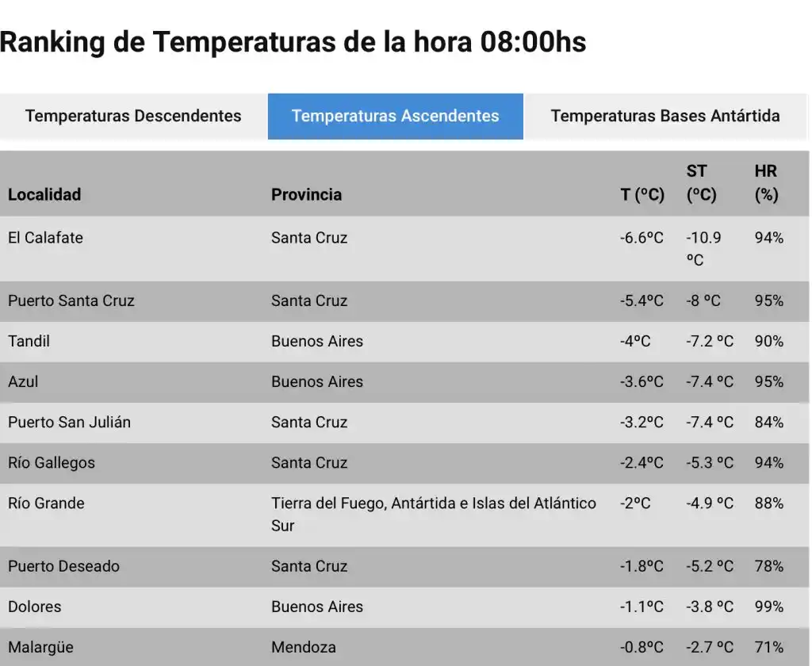Select the Puerto Deseado row
Viewport: 812px width, 666px height.
click(x=63, y=566)
